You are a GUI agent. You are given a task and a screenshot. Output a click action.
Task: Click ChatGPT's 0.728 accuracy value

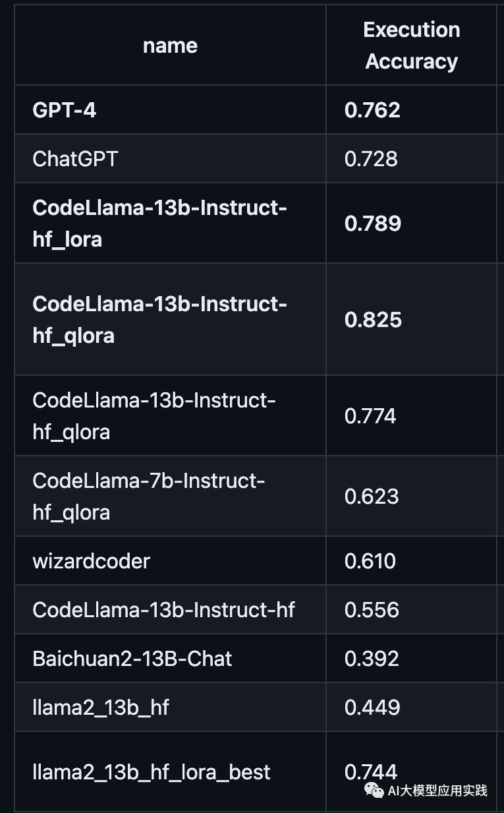(371, 159)
